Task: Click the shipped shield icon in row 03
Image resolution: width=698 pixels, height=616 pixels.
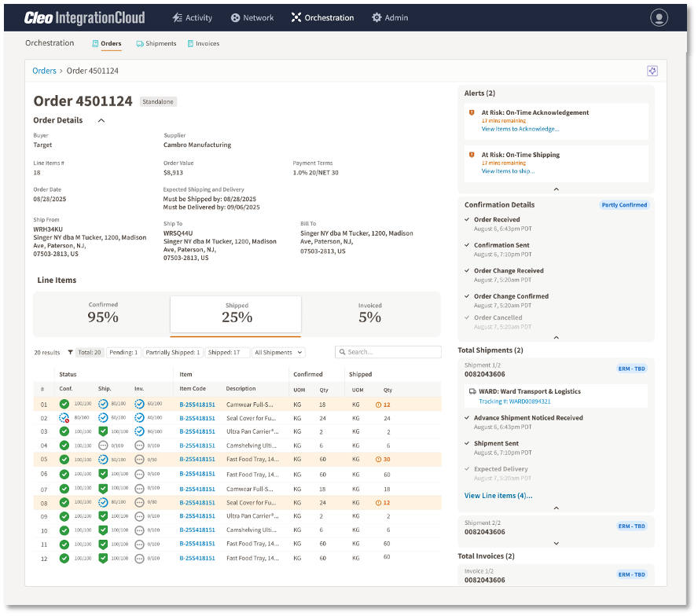Action: point(103,431)
